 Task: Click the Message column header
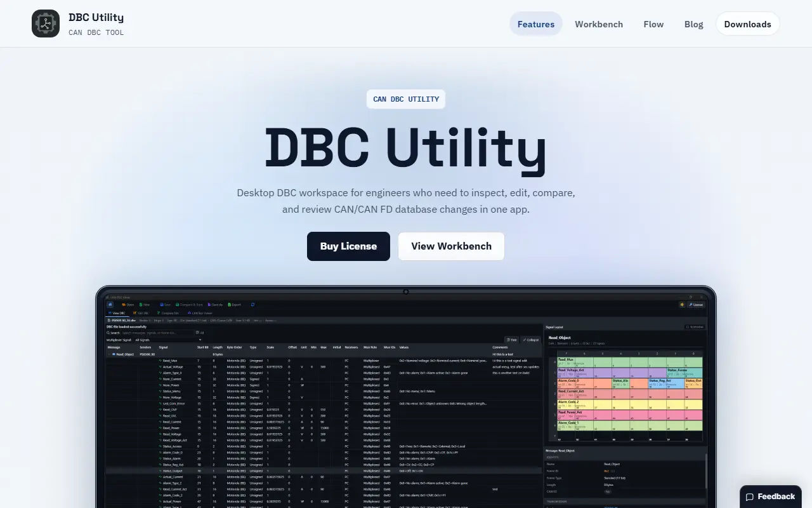pos(114,347)
